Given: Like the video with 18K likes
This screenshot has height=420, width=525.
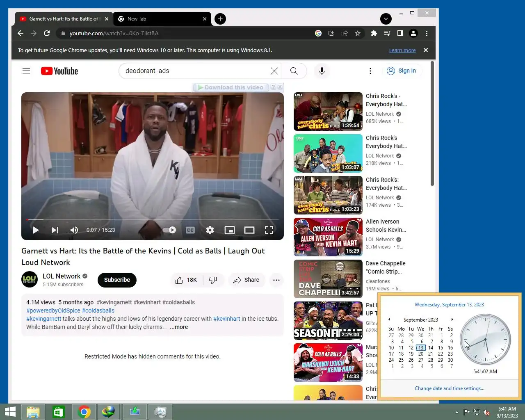Looking at the screenshot, I should (x=187, y=280).
